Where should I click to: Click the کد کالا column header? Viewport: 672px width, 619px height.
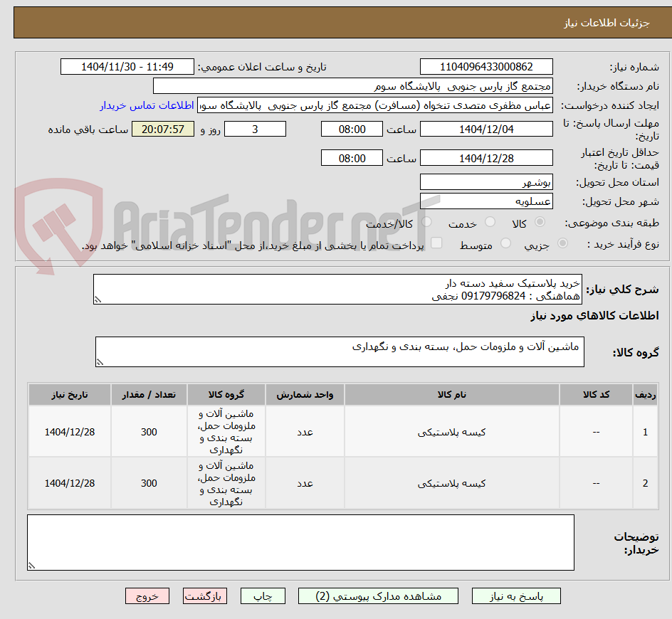[x=596, y=395]
